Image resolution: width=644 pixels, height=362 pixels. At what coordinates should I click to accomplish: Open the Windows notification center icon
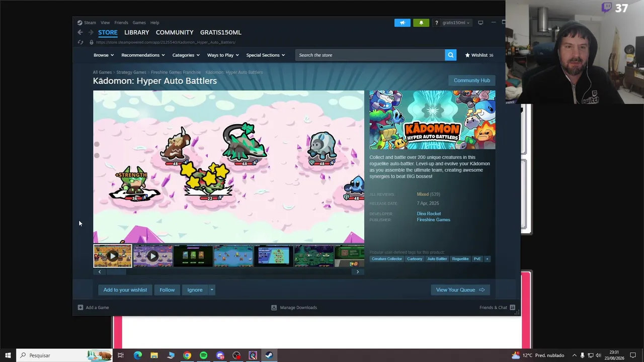(633, 355)
